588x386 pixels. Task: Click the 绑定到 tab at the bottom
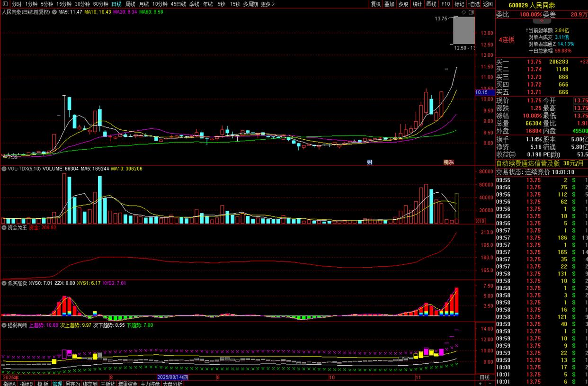90,384
